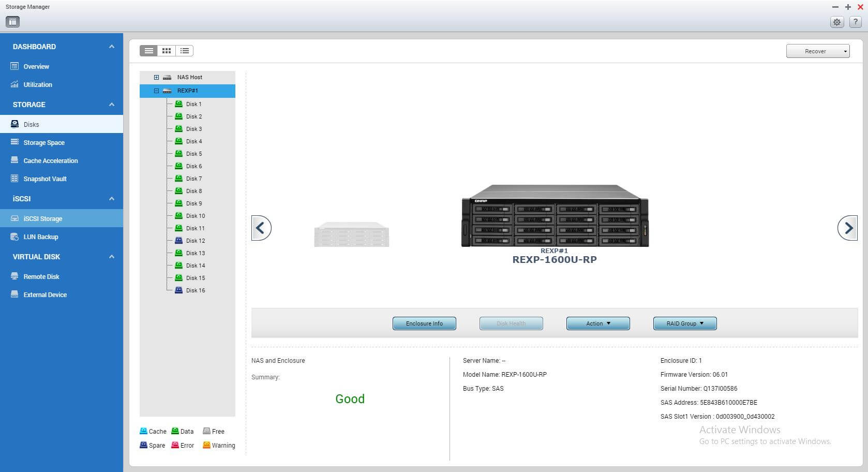This screenshot has height=472, width=868.
Task: Toggle the sidebar panel icon below Storage Manager title
Action: click(12, 22)
